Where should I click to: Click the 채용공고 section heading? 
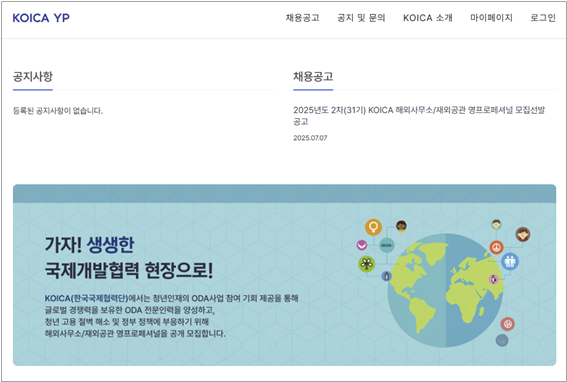tap(313, 76)
